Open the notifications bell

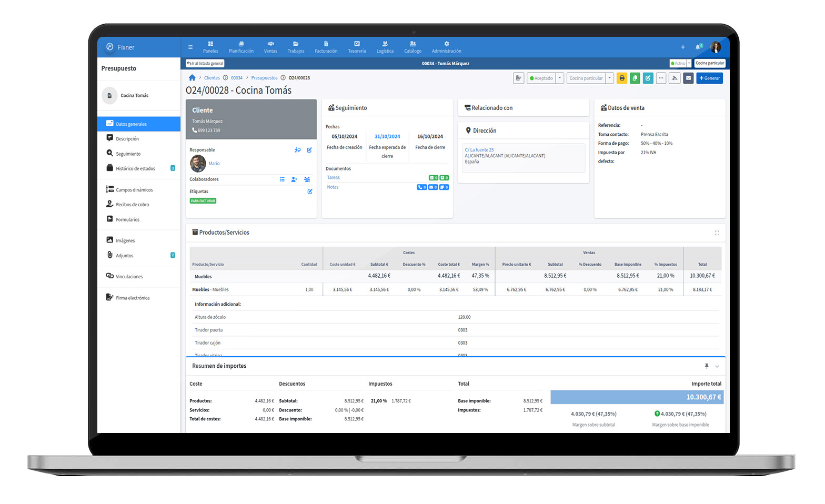(x=698, y=47)
